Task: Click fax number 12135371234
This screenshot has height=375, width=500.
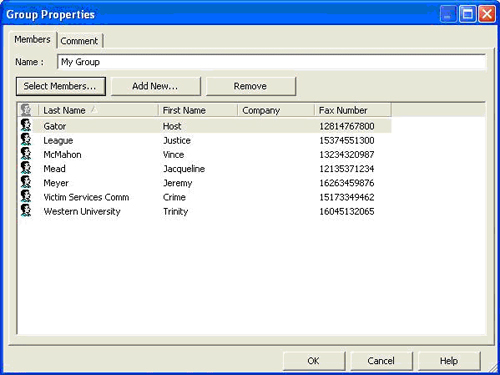Action: 347,169
